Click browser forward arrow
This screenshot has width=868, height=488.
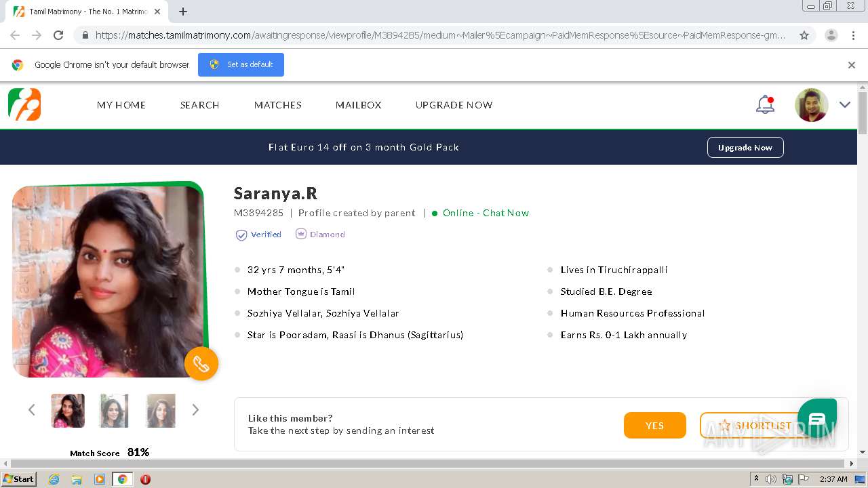(x=37, y=35)
